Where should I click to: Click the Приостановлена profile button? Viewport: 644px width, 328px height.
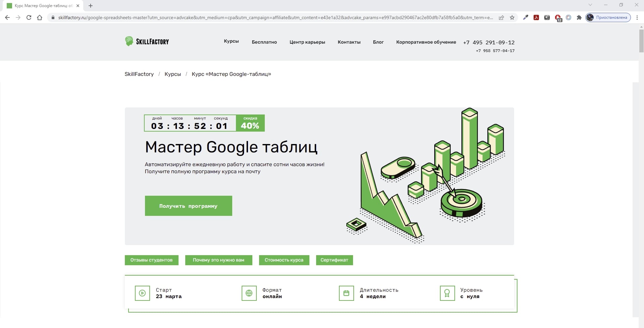pyautogui.click(x=608, y=17)
